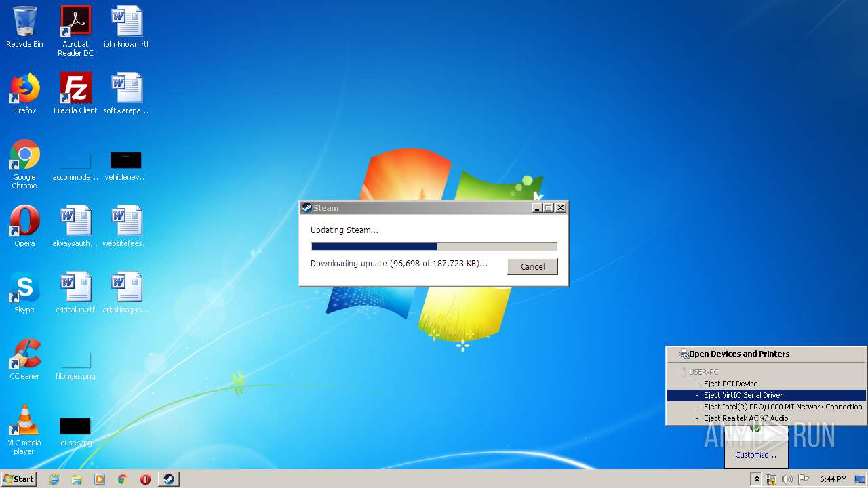Screen dimensions: 868x488
Task: Click the 6:44 PM taskbar clock
Action: point(833,479)
